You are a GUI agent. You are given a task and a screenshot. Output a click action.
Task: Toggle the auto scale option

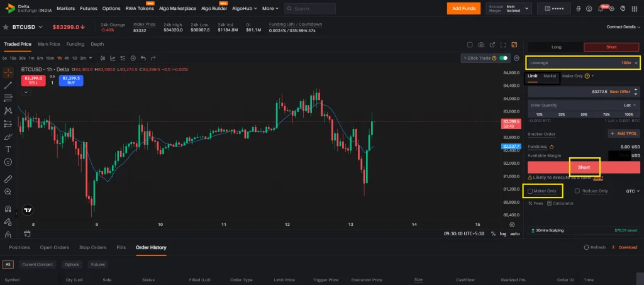point(514,233)
